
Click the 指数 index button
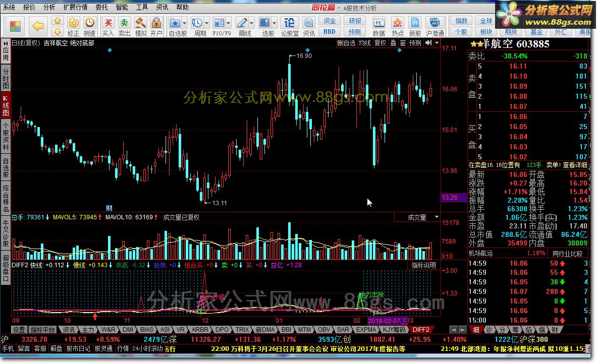click(x=461, y=21)
